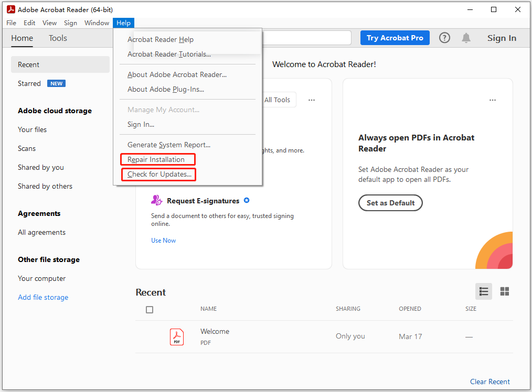The height and width of the screenshot is (392, 532).
Task: Click the Adobe Acrobat logo in title bar
Action: (11, 9)
